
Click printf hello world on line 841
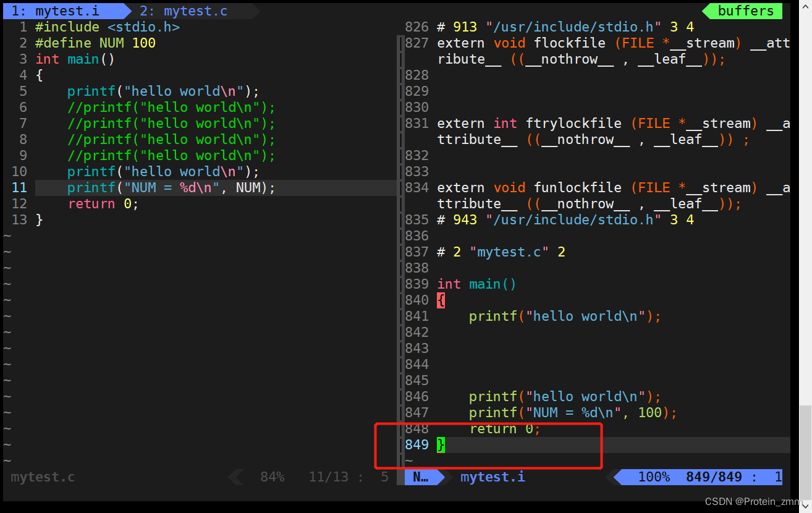coord(565,316)
